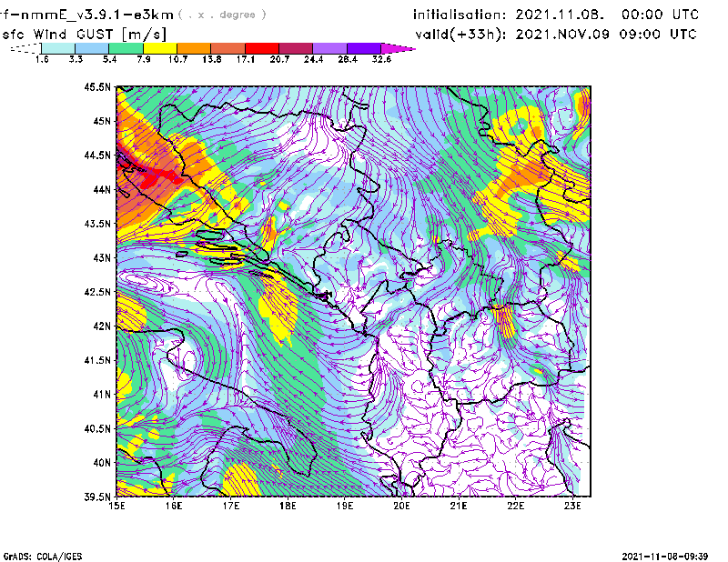Click the legend value 3.3
Screen dimensions: 728x562
pos(76,59)
